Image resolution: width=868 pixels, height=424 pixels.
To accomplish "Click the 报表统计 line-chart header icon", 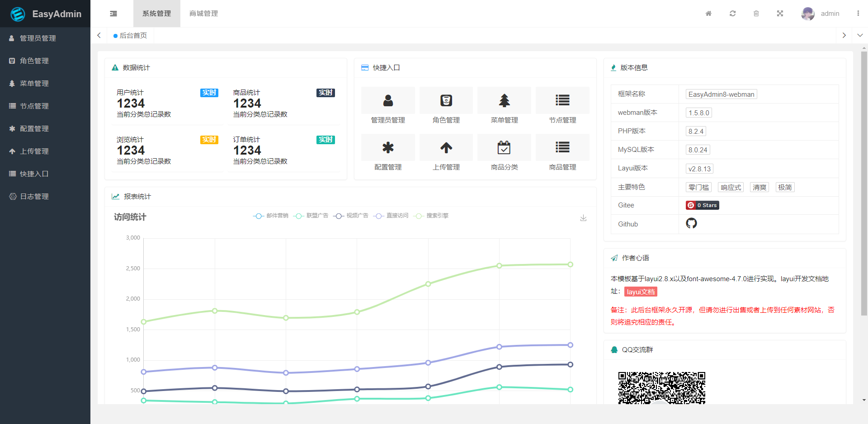I will click(x=116, y=197).
